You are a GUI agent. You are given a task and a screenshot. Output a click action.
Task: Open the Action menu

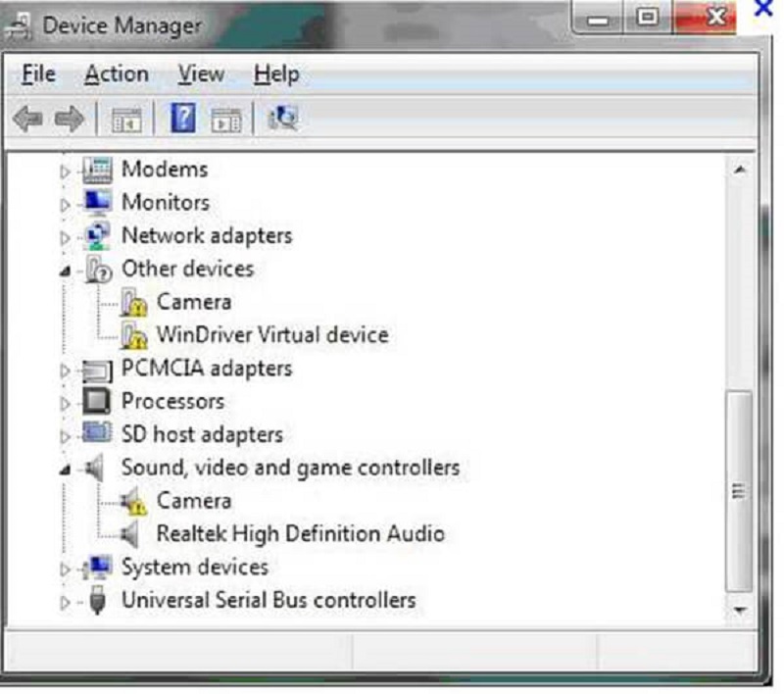coord(116,74)
